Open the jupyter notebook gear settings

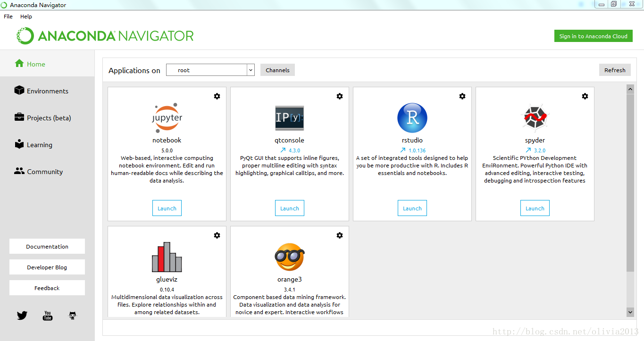217,96
